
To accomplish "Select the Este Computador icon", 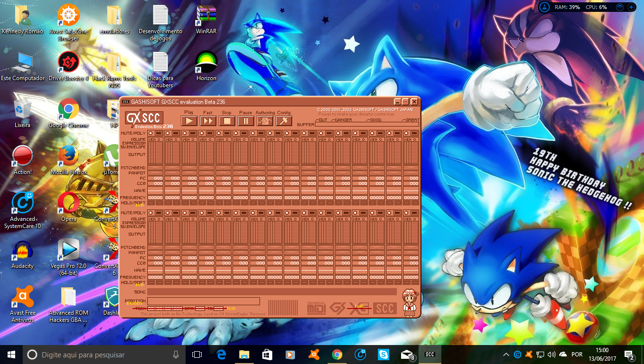I will (x=22, y=66).
